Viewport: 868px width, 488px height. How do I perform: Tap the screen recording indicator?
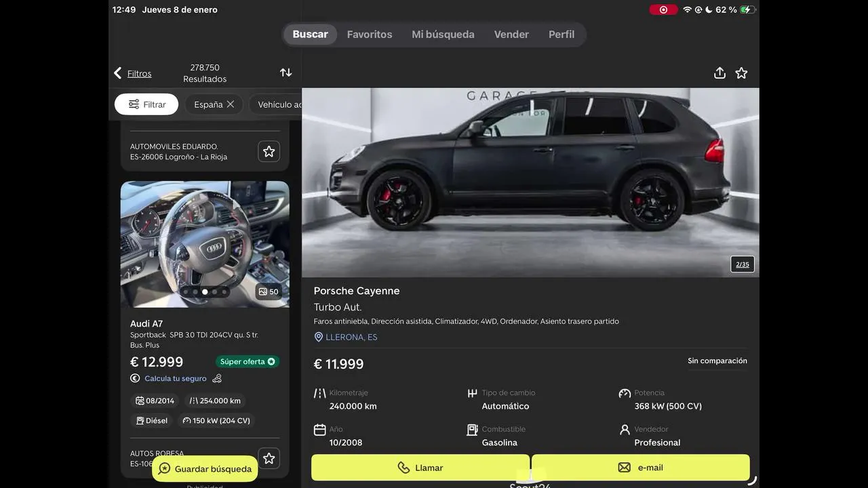coord(663,9)
